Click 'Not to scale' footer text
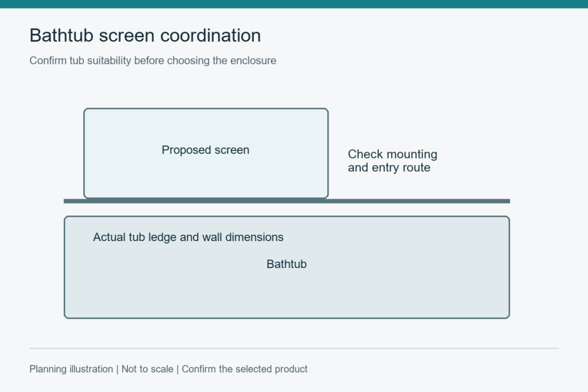 [148, 369]
